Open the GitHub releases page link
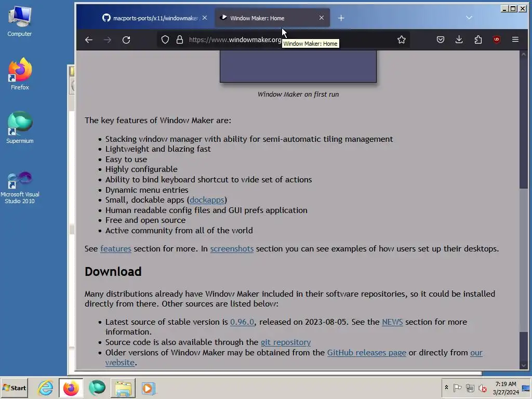This screenshot has height=399, width=532. [366, 353]
